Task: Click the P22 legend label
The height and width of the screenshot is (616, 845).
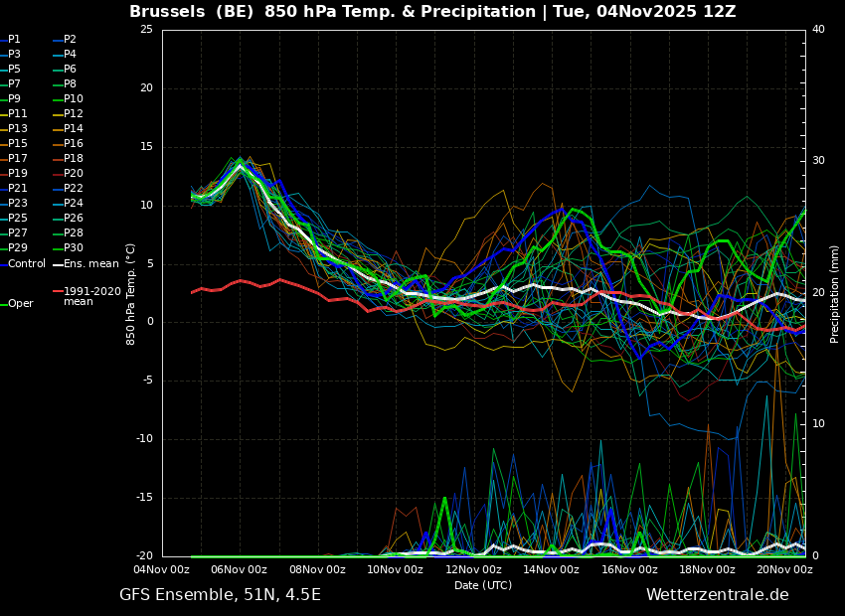Action: [74, 189]
